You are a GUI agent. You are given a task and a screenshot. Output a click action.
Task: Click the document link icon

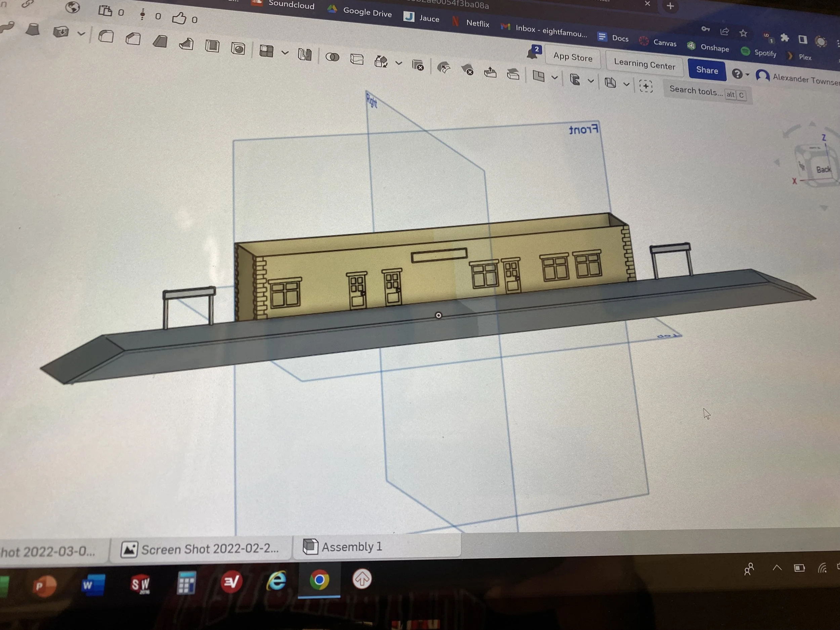pos(28,4)
